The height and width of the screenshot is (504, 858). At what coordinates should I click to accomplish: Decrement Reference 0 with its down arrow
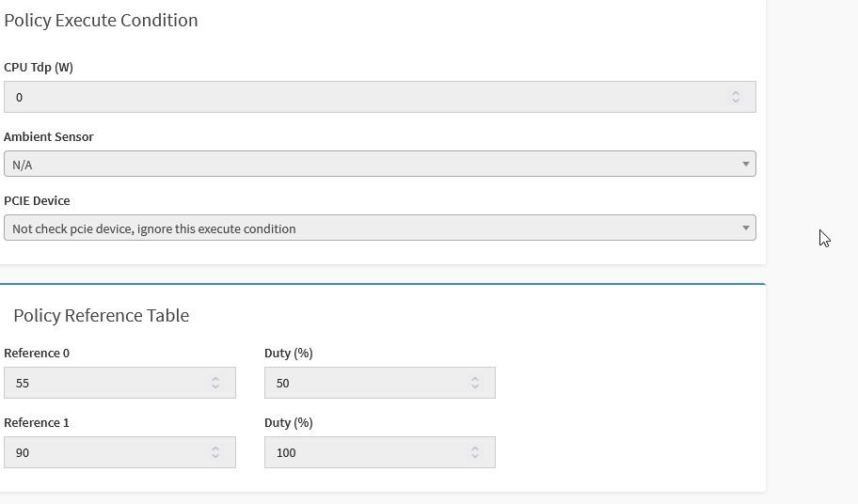[x=215, y=386]
